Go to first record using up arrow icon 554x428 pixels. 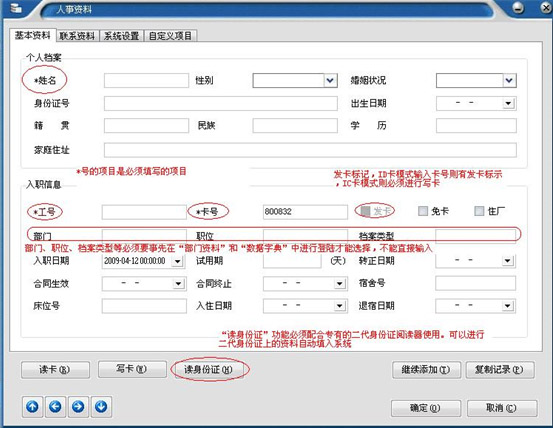33,406
